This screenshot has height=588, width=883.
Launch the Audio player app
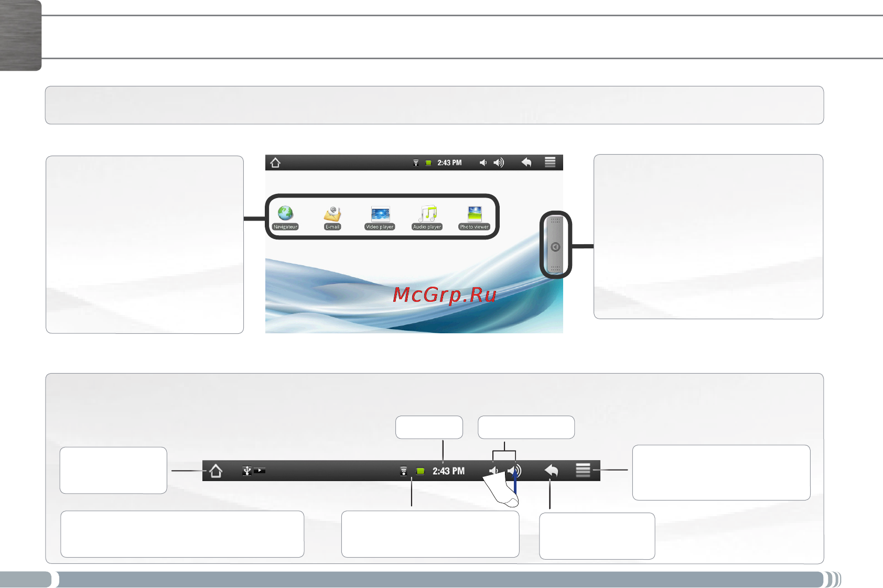click(x=427, y=217)
